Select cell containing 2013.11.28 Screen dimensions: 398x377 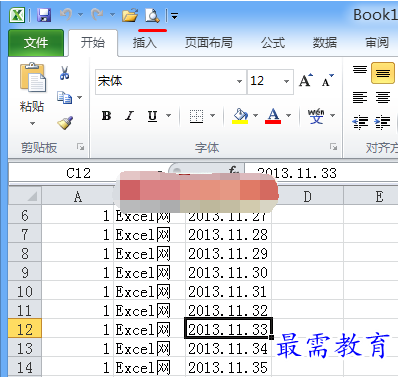(x=228, y=234)
